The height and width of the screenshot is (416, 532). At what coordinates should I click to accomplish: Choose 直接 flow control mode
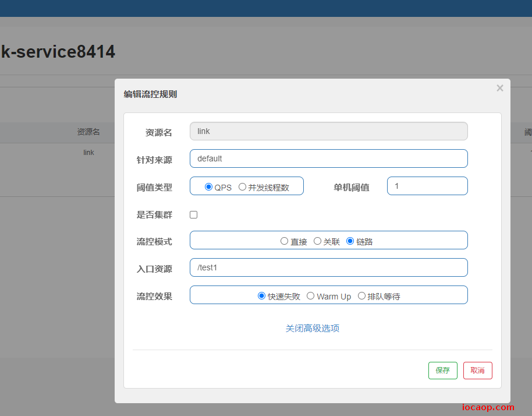tap(284, 241)
